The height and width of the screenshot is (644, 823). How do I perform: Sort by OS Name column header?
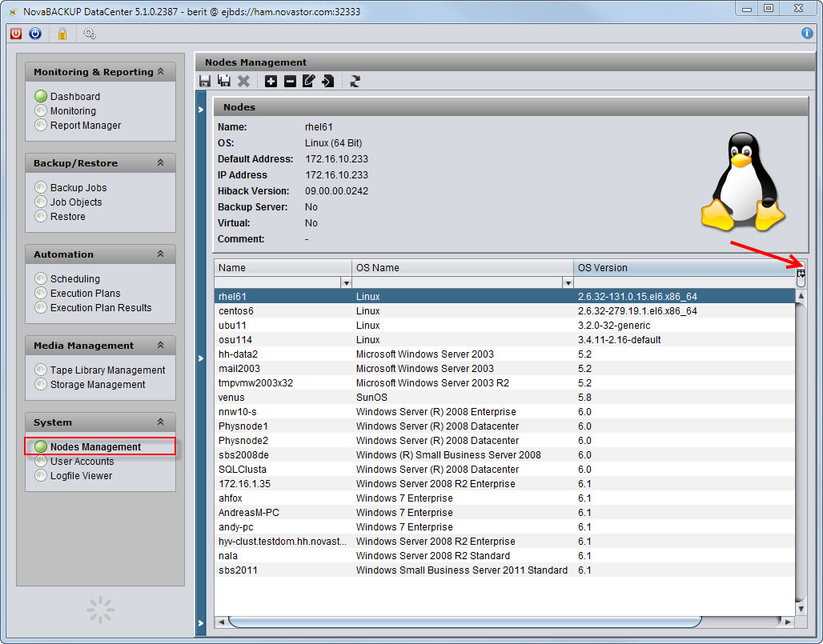click(x=463, y=267)
